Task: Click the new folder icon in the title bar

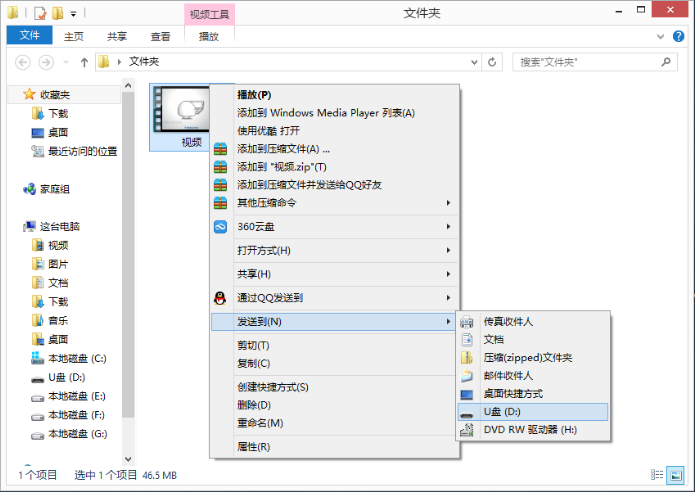Action: (58, 13)
